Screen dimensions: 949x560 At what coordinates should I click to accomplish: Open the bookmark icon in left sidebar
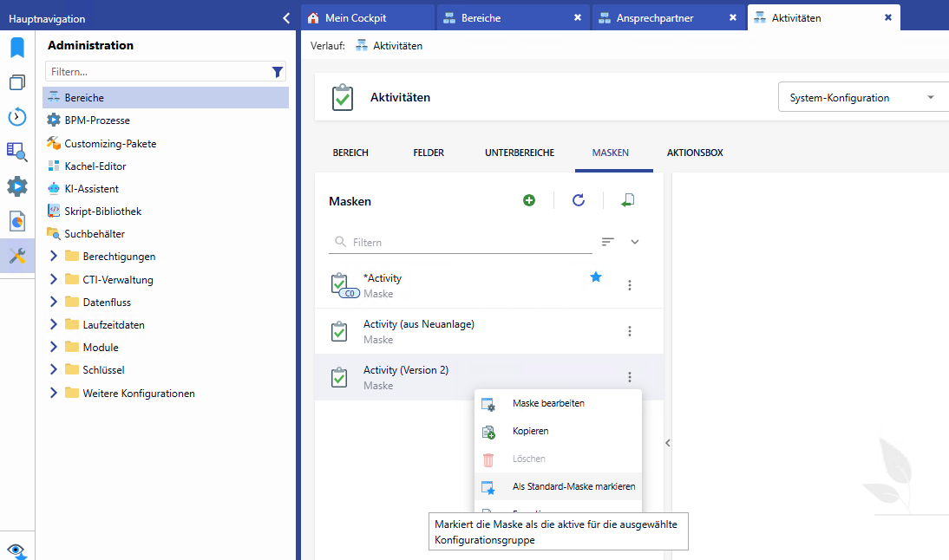(17, 48)
